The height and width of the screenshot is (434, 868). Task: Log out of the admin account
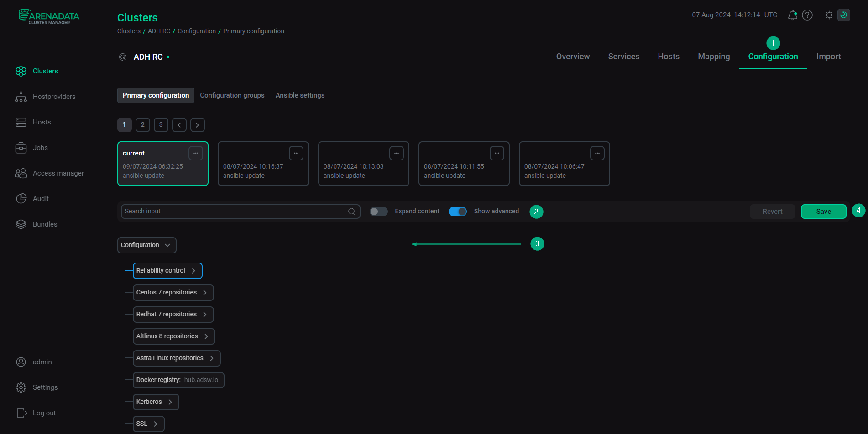point(43,413)
